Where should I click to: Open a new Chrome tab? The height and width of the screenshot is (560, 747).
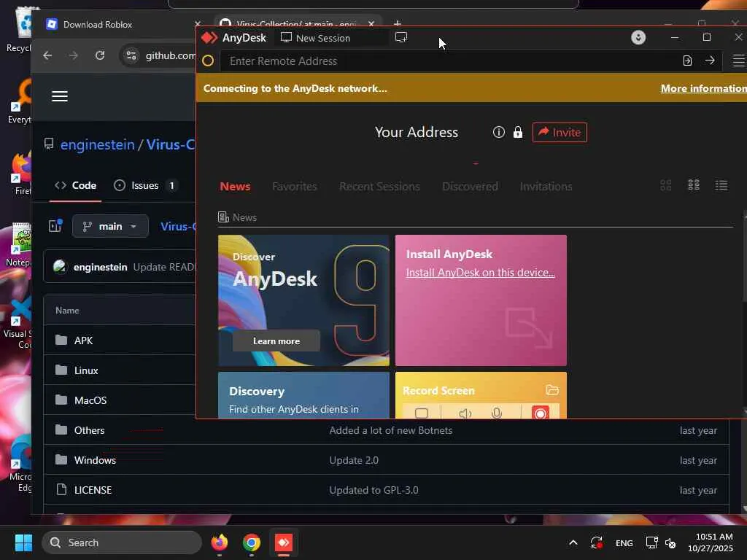[x=398, y=23]
